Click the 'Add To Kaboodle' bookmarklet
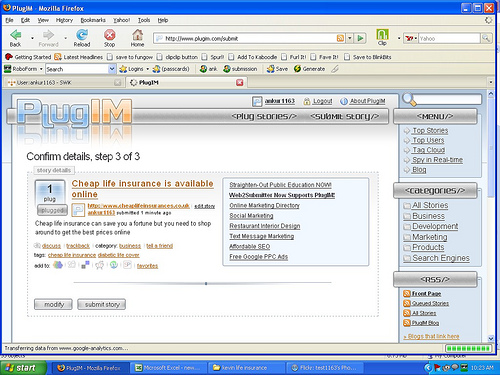The width and height of the screenshot is (500, 375). (x=253, y=57)
